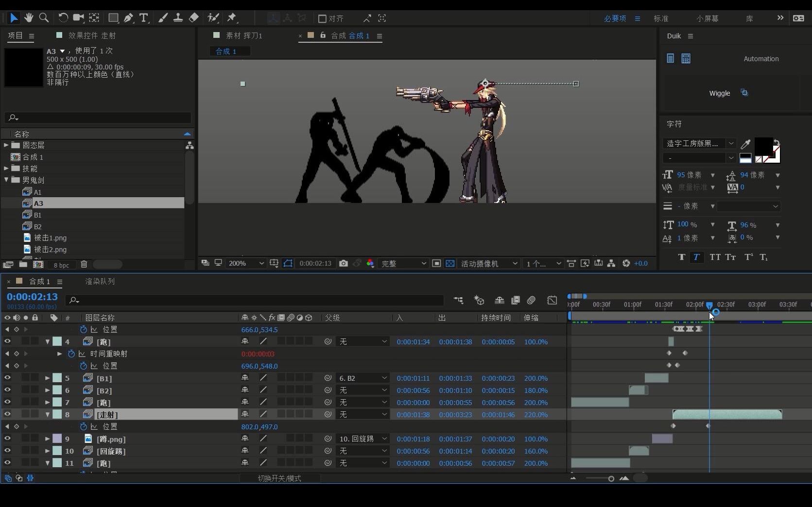
Task: Collapse the 男鬼剑 folder
Action: pyautogui.click(x=6, y=180)
